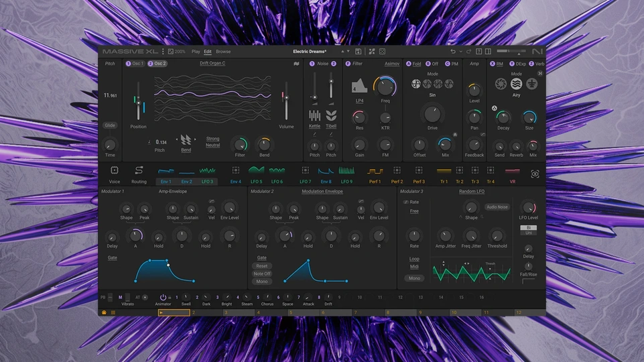The image size is (644, 362).
Task: Switch to the Play view
Action: point(196,52)
